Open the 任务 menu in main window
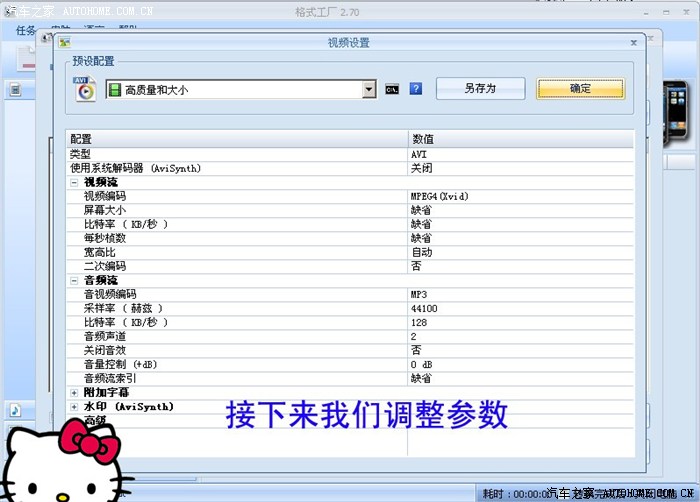700x502 pixels. tap(25, 30)
